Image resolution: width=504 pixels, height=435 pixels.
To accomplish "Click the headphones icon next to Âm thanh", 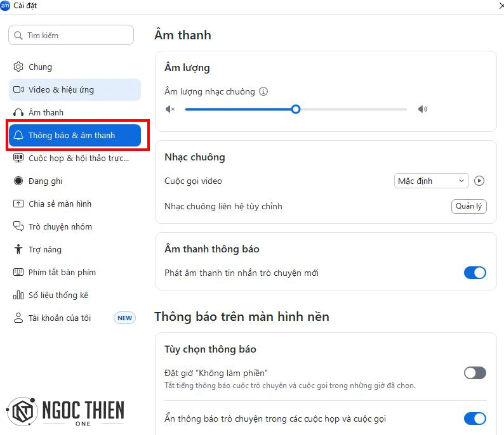I will [18, 112].
